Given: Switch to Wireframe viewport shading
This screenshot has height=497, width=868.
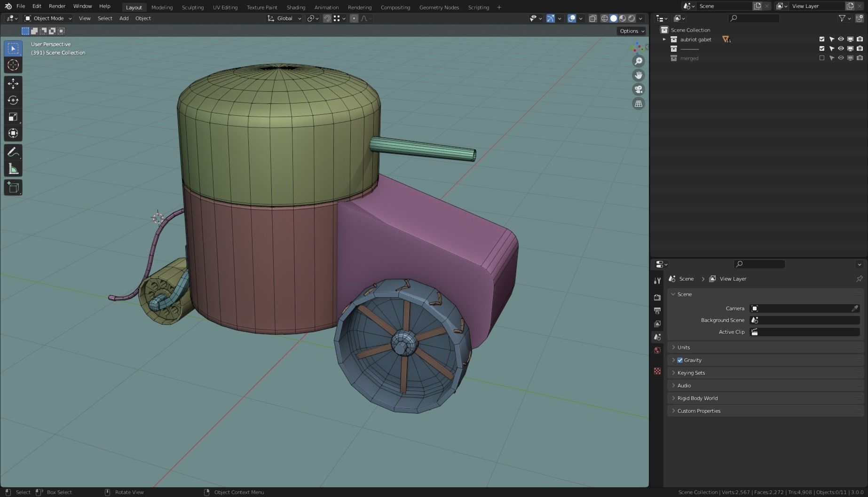Looking at the screenshot, I should pos(605,18).
